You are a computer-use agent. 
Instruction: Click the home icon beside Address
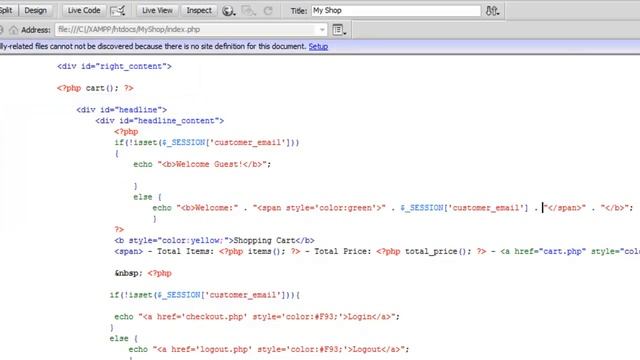click(13, 30)
